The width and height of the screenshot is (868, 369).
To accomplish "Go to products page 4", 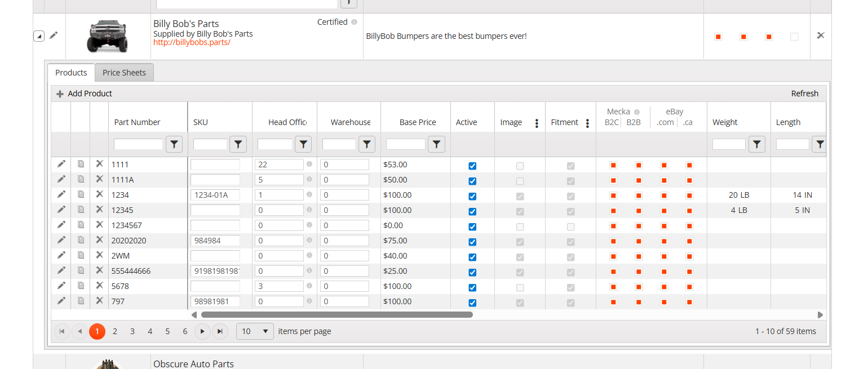I will pyautogui.click(x=150, y=331).
